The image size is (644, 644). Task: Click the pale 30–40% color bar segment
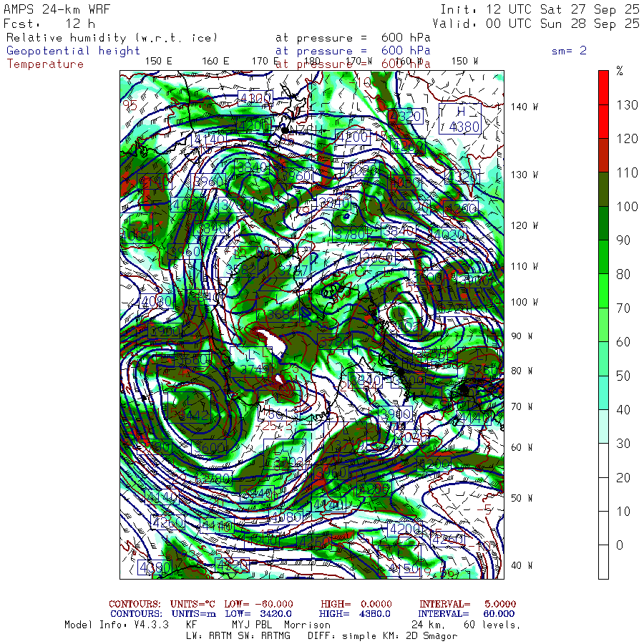point(603,426)
